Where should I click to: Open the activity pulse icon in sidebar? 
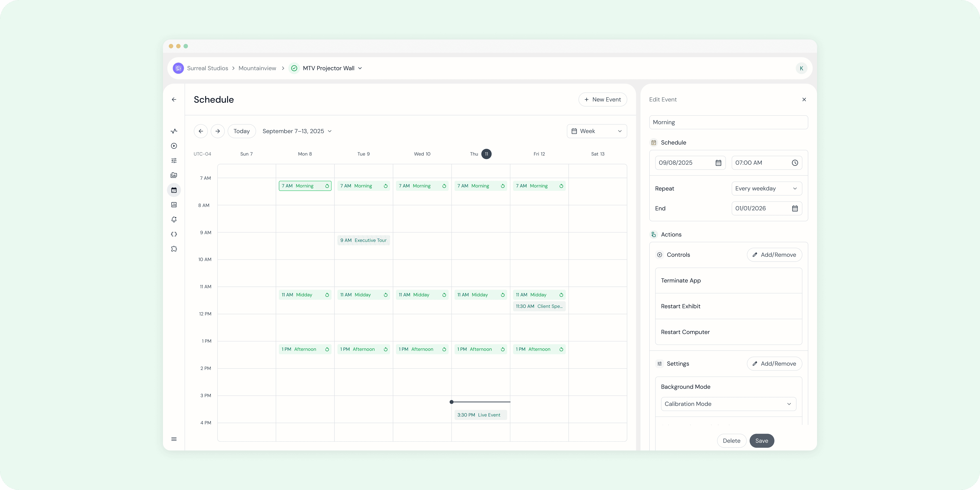coord(174,131)
